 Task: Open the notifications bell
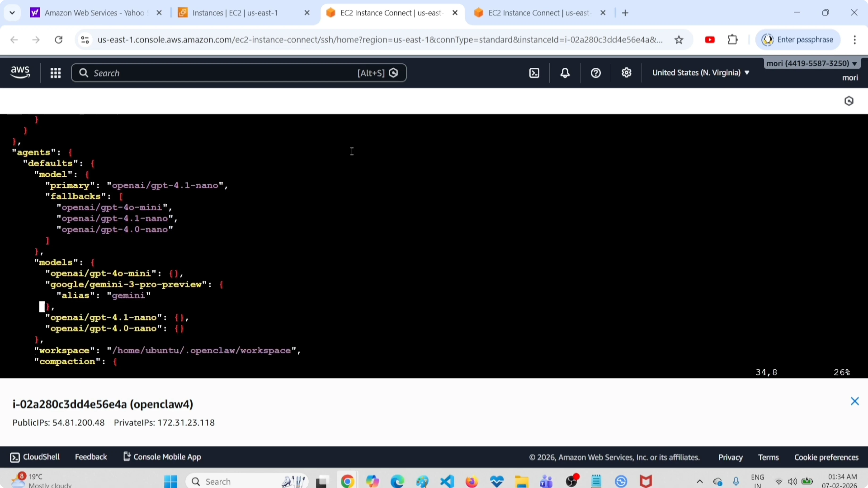[565, 73]
